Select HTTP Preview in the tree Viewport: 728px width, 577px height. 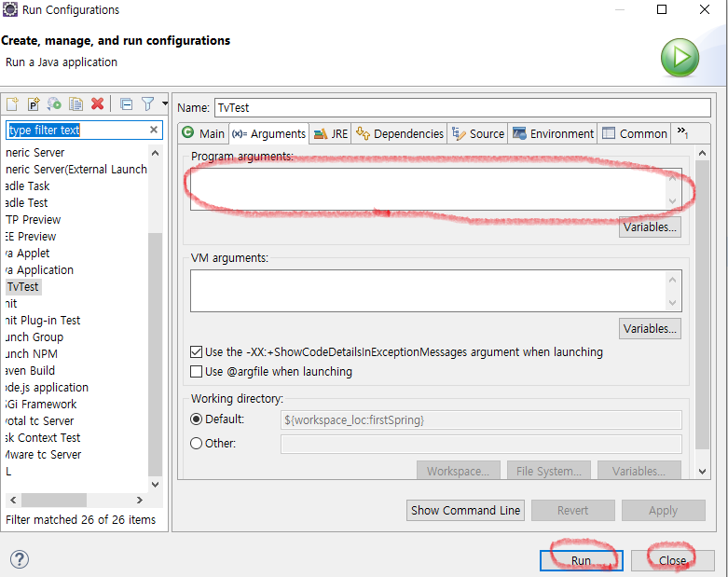coord(33,220)
